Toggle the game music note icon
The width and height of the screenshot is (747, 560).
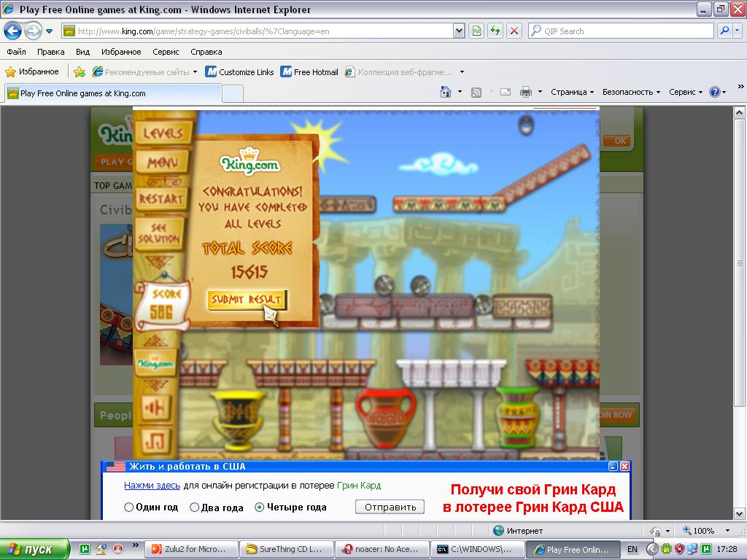[155, 441]
